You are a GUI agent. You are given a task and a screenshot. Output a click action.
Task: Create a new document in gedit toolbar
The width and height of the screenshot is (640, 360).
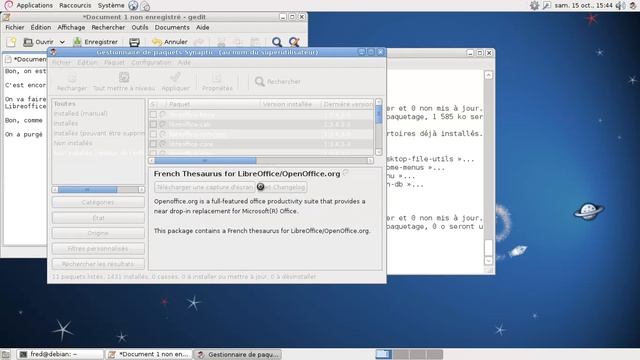pyautogui.click(x=11, y=42)
